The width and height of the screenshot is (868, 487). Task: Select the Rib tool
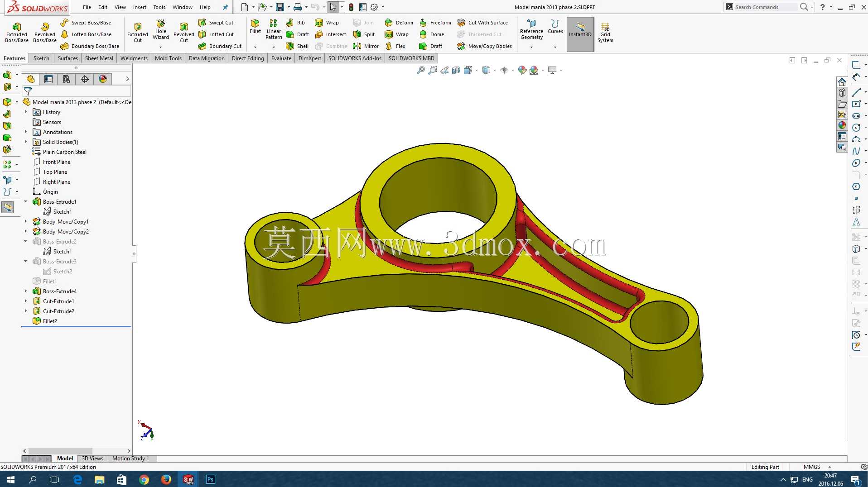[x=295, y=23]
